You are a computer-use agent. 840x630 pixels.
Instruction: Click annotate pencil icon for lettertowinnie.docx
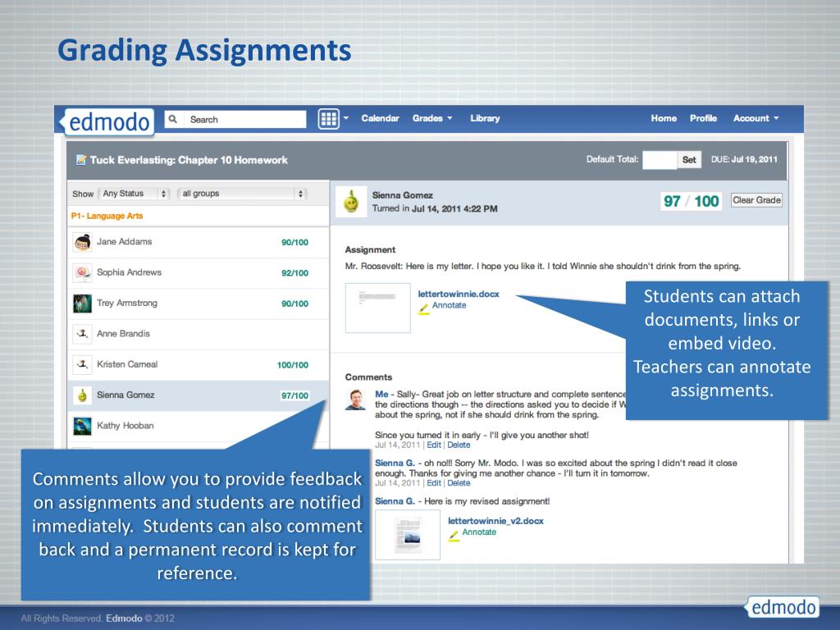point(423,308)
